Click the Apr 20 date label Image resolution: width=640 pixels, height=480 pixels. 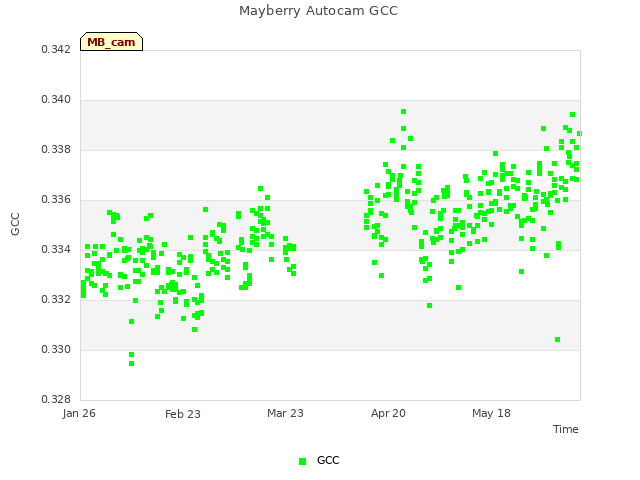point(388,413)
